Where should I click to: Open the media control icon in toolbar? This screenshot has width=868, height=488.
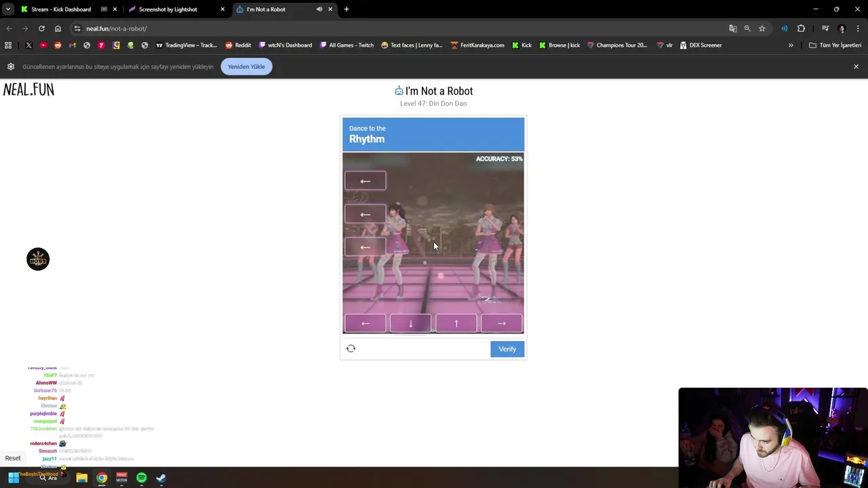click(825, 28)
